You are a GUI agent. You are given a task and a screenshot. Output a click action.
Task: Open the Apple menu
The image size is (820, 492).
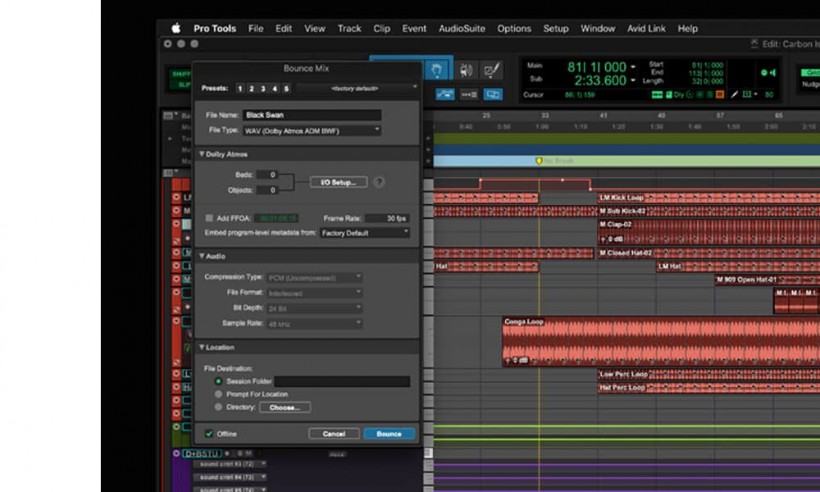(x=176, y=28)
